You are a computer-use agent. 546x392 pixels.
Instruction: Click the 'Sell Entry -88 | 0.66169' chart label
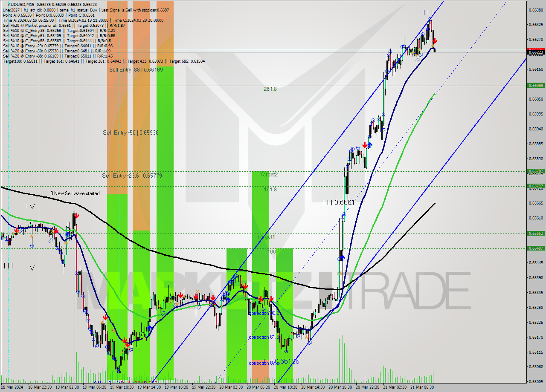(136, 69)
